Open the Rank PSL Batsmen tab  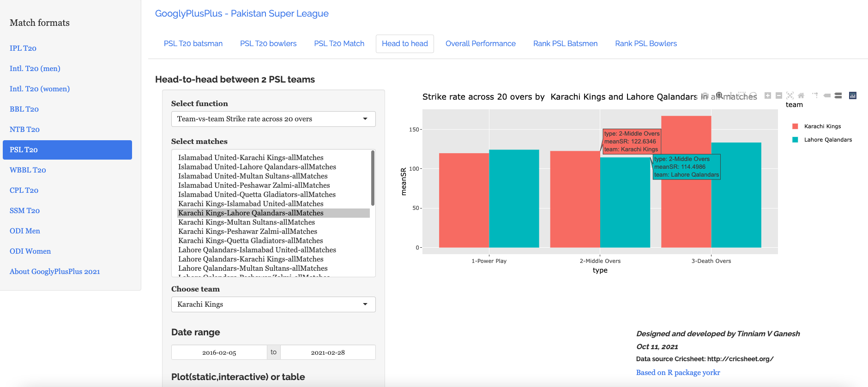(x=565, y=44)
